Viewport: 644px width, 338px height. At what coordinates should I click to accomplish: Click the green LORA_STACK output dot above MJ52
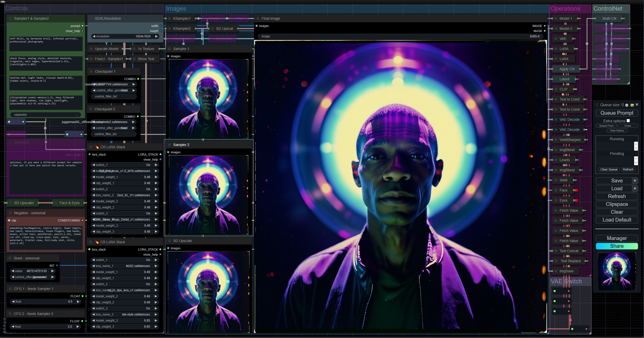pos(160,249)
